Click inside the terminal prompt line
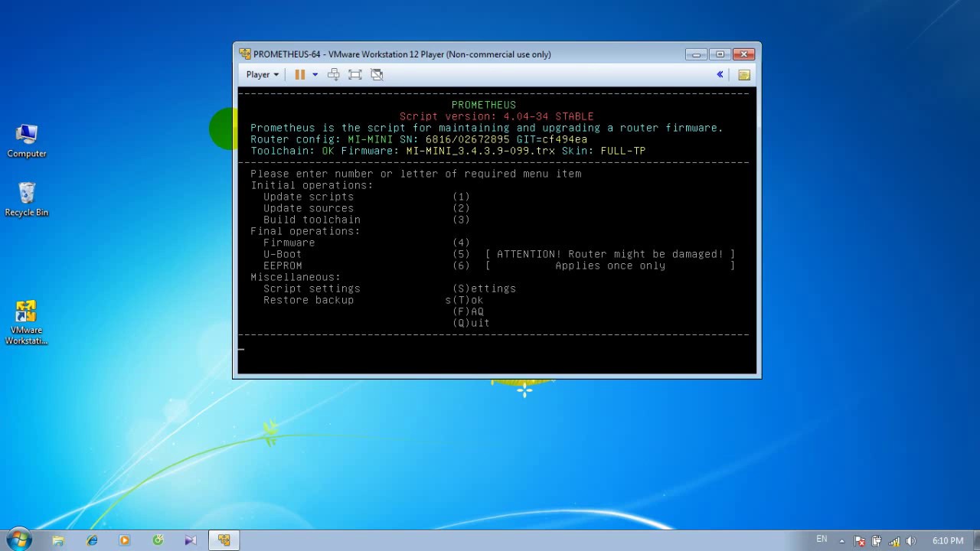This screenshot has width=980, height=551. pos(497,350)
